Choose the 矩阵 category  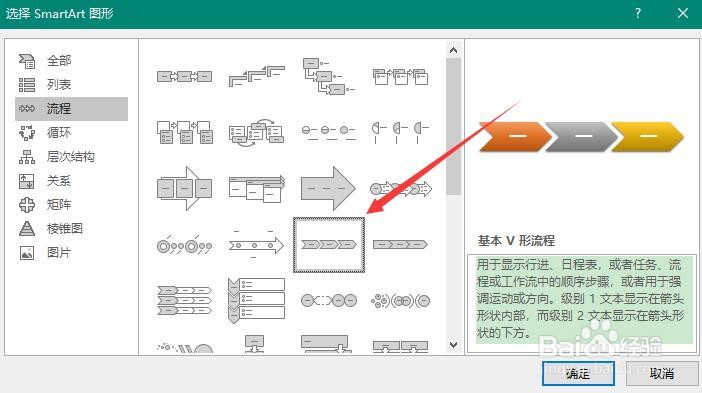71,205
